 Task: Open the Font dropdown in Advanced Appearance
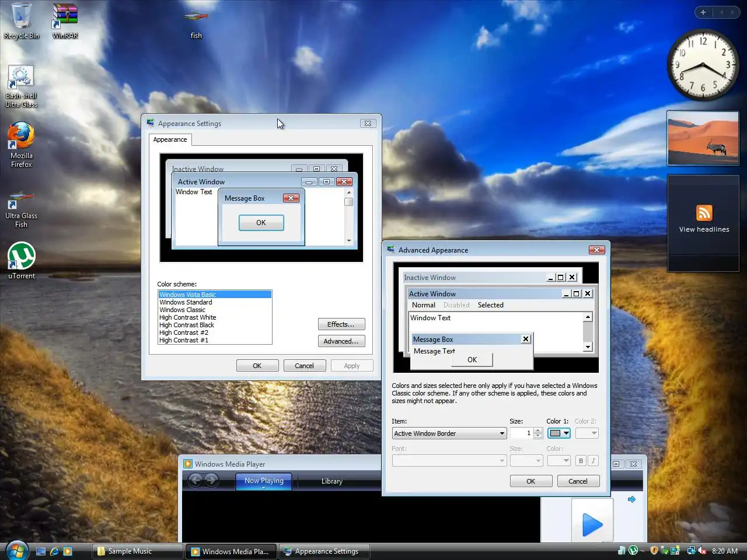click(449, 461)
